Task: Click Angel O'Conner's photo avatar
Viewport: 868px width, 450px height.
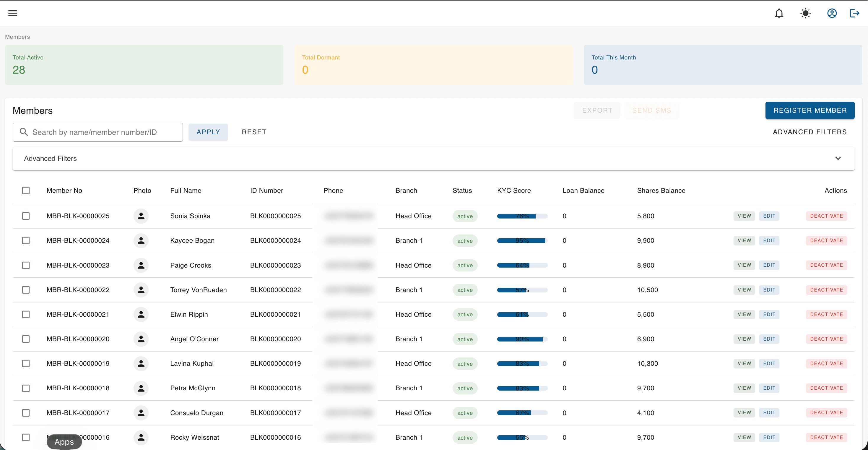Action: [141, 339]
